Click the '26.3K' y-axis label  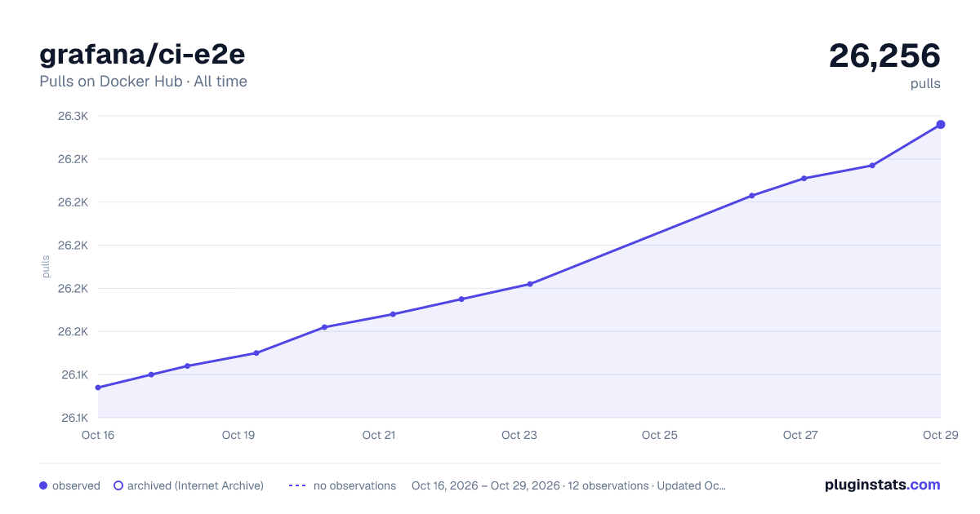(x=73, y=116)
